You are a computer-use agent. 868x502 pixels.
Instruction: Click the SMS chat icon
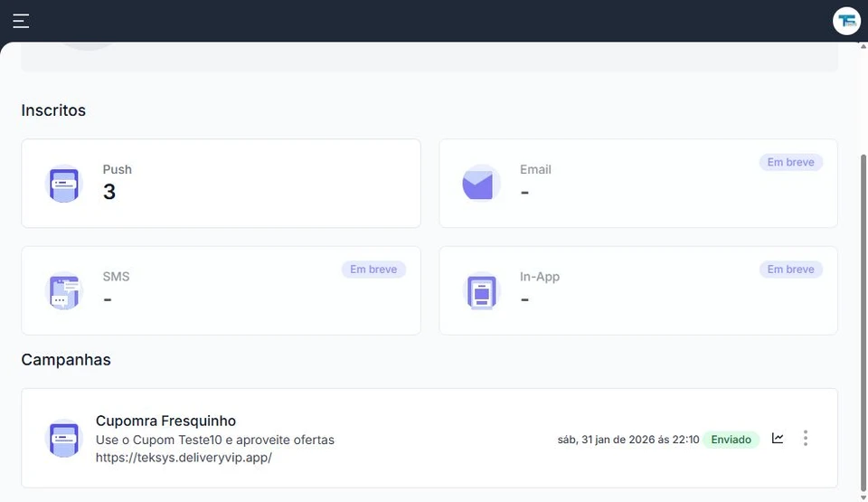63,290
